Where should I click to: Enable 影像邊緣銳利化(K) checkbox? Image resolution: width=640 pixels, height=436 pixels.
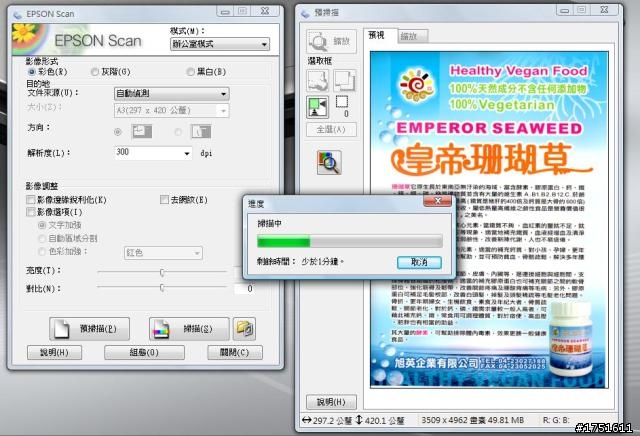(30, 200)
